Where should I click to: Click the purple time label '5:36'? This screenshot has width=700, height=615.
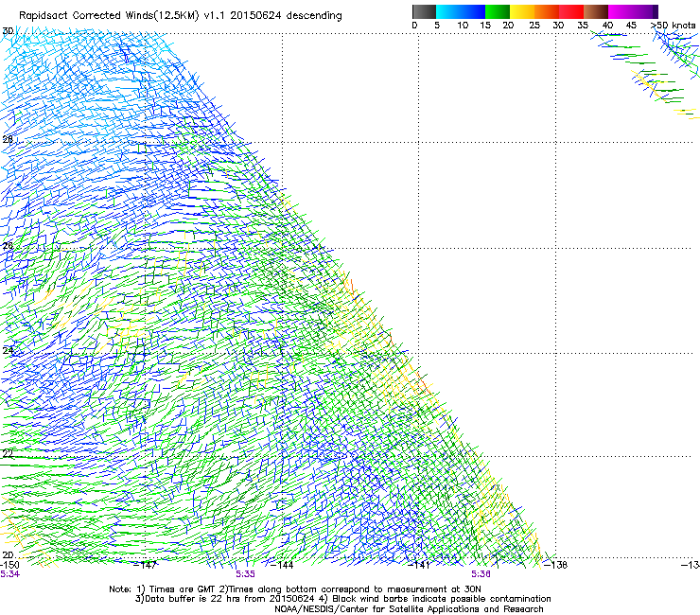coord(481,574)
